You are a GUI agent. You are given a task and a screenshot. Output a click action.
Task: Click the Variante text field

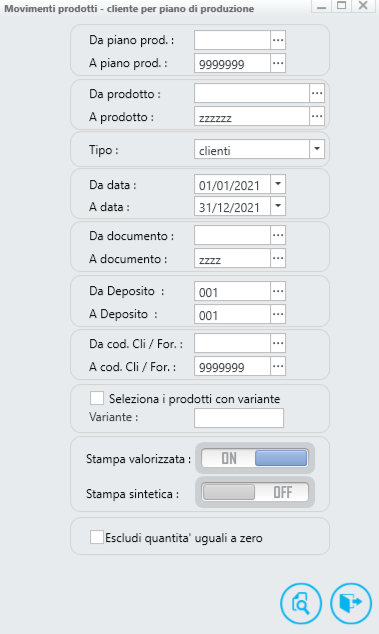[x=239, y=418]
